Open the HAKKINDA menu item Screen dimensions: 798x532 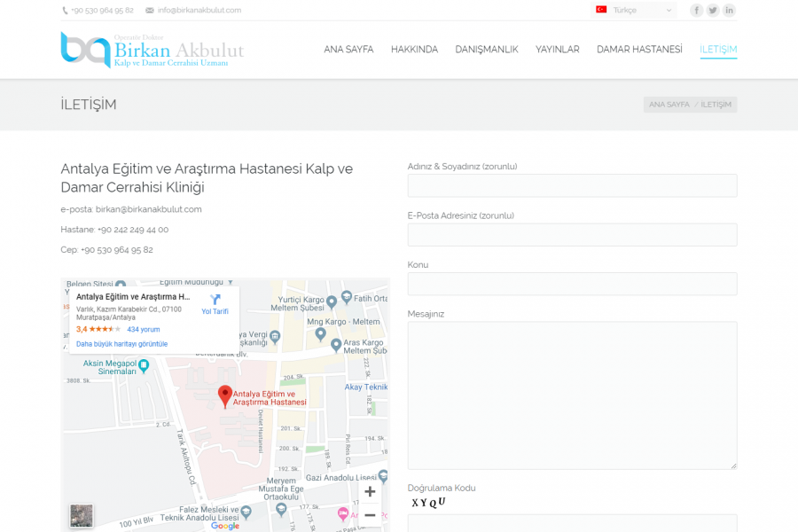(x=414, y=50)
